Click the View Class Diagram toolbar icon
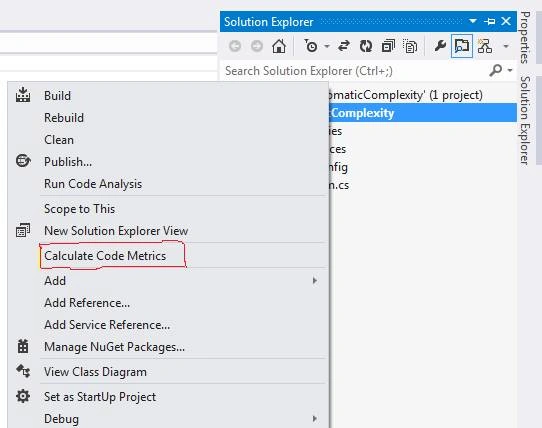542x428 pixels. 485,46
